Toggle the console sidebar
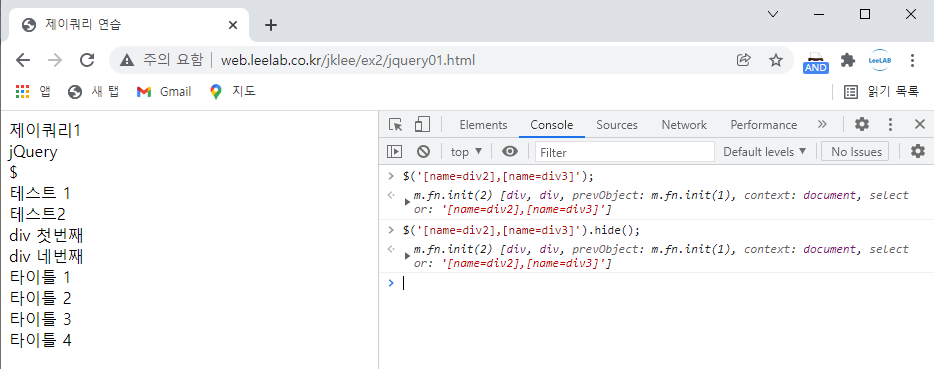 [394, 151]
